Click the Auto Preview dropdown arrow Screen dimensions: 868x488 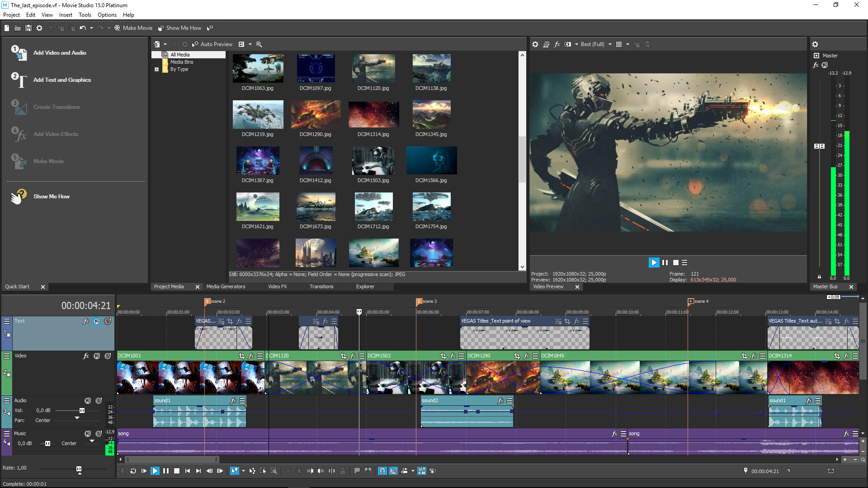(x=250, y=44)
